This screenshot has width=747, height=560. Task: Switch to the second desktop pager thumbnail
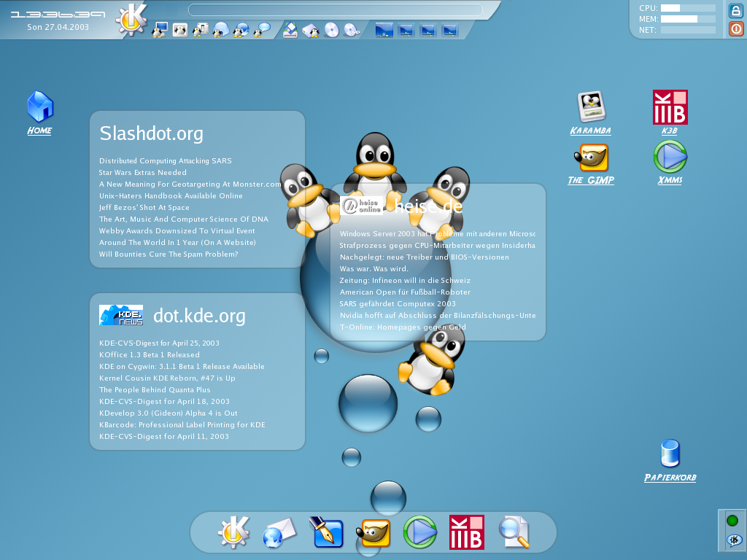pos(406,30)
